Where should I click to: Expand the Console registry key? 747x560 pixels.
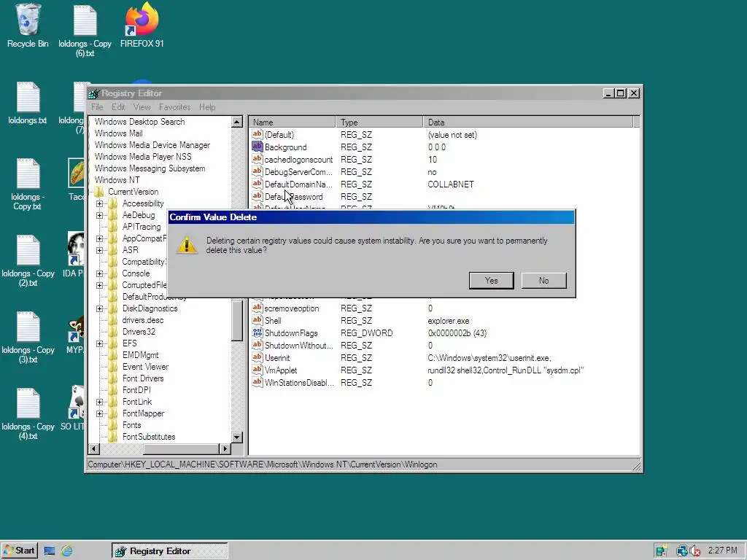[99, 274]
